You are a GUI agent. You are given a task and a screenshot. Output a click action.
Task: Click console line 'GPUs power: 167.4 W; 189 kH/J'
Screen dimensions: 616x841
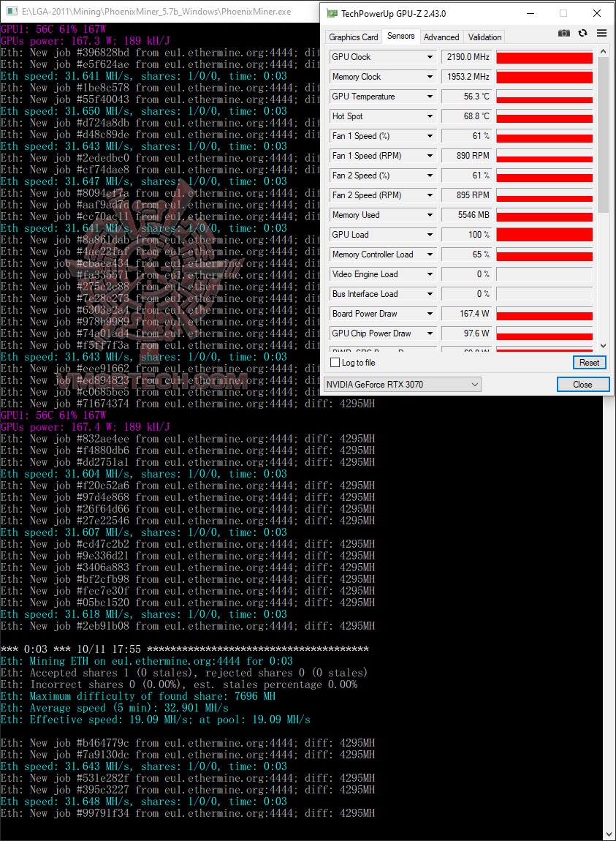(85, 427)
